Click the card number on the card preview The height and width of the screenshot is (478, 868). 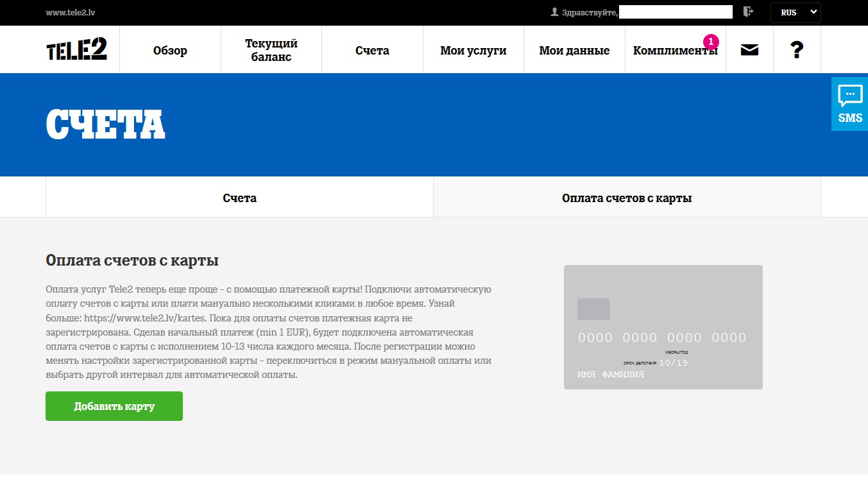click(662, 337)
